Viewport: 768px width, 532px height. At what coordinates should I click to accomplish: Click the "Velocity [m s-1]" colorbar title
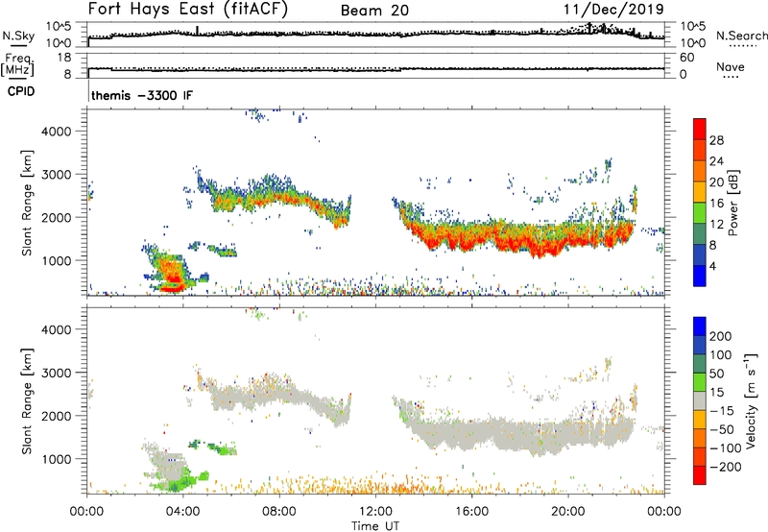pyautogui.click(x=751, y=400)
